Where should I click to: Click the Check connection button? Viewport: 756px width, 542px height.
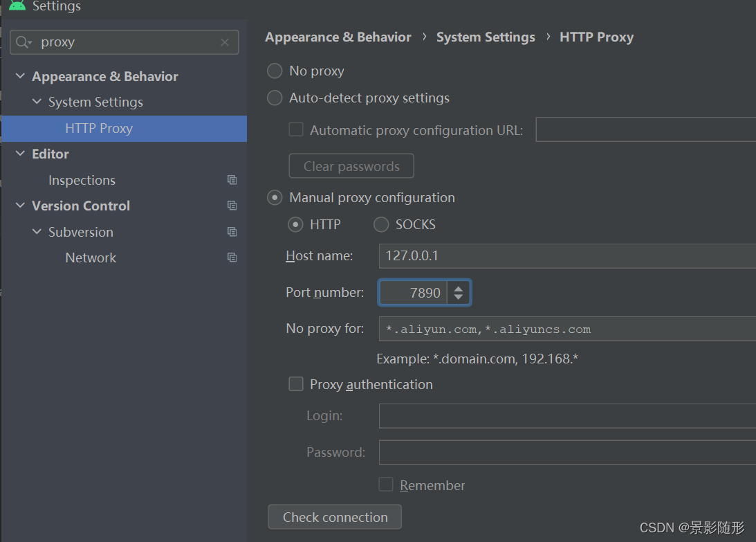[x=335, y=517]
